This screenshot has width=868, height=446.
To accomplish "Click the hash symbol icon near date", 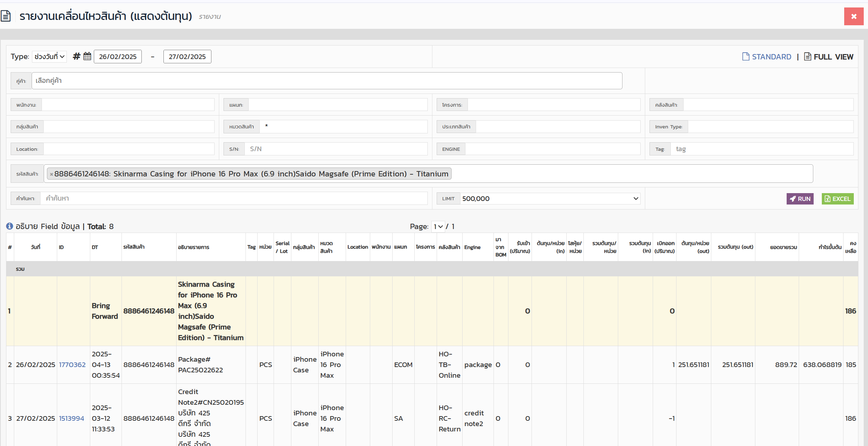I will [76, 57].
